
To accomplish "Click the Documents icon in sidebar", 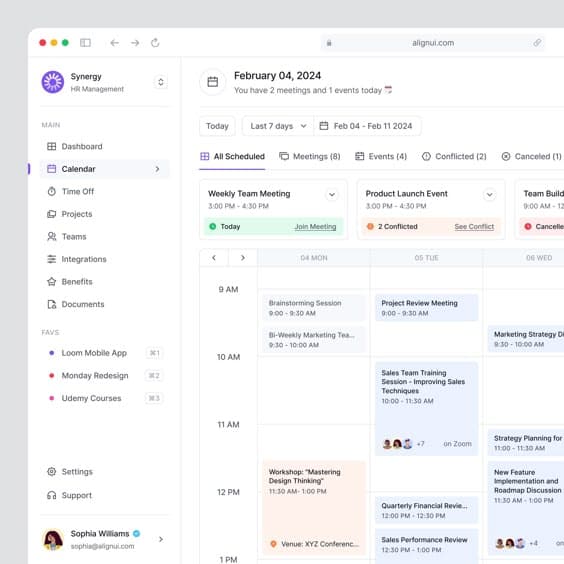I will pos(51,304).
